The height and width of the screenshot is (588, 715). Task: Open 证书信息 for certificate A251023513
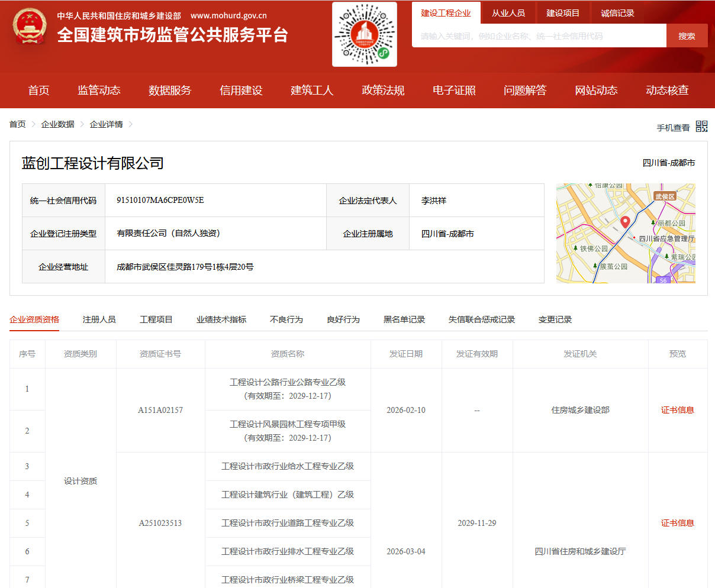(678, 523)
